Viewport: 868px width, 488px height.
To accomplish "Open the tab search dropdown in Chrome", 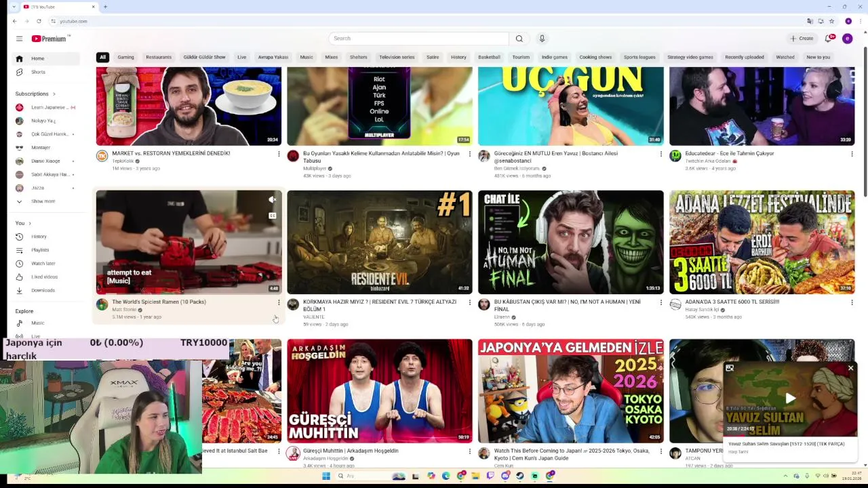I will (x=13, y=7).
